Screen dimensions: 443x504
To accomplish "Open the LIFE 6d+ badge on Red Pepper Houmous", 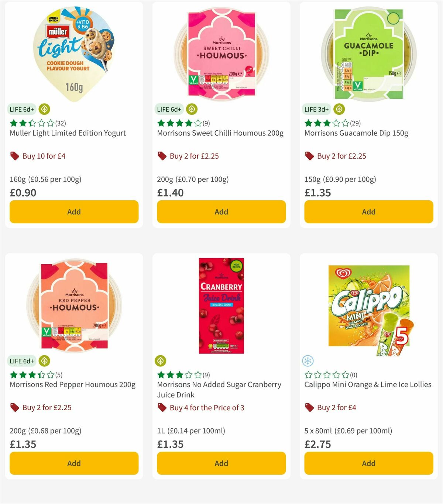I will (22, 361).
